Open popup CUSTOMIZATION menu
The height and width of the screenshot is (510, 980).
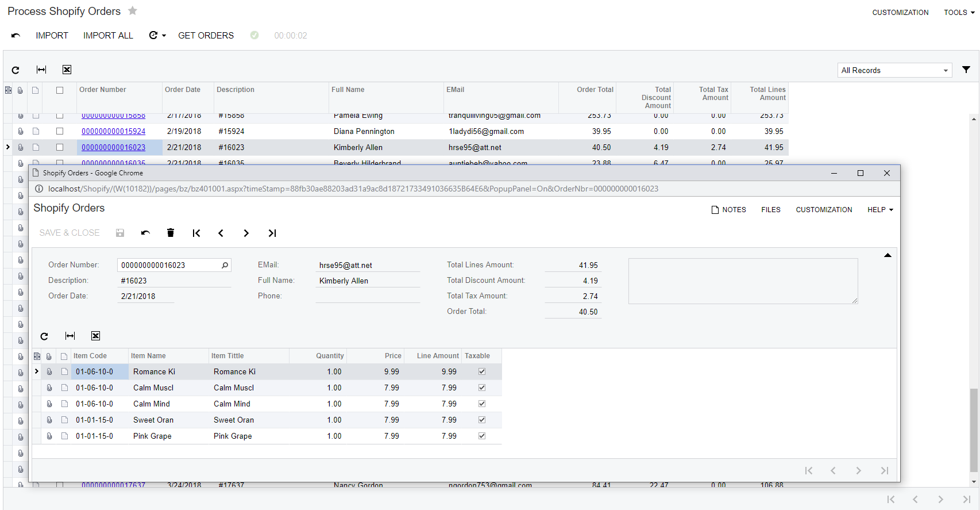point(824,210)
